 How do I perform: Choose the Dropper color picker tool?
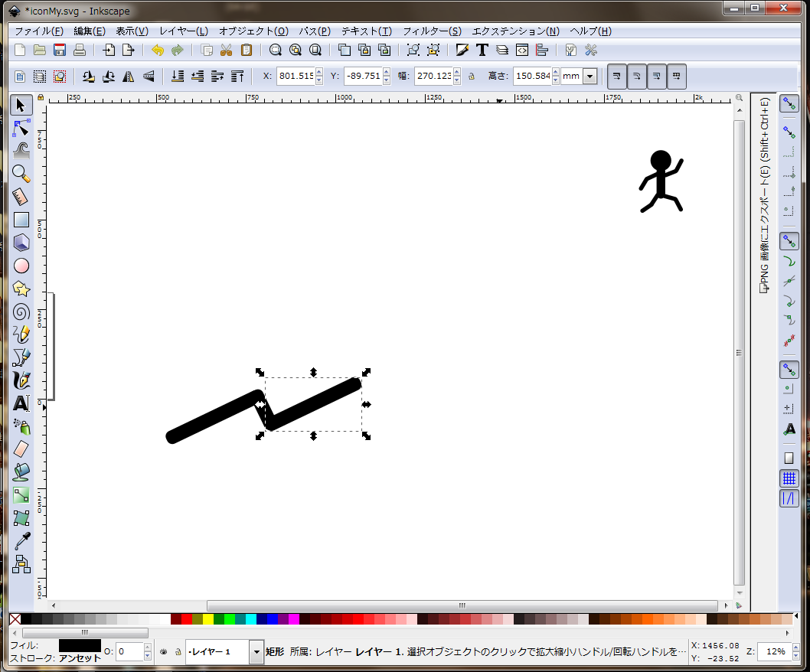pos(21,541)
